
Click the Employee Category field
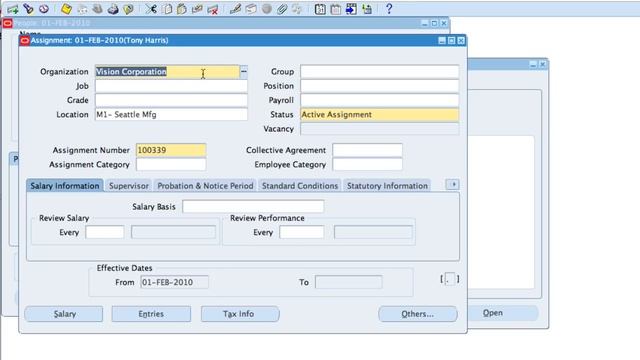click(x=367, y=164)
